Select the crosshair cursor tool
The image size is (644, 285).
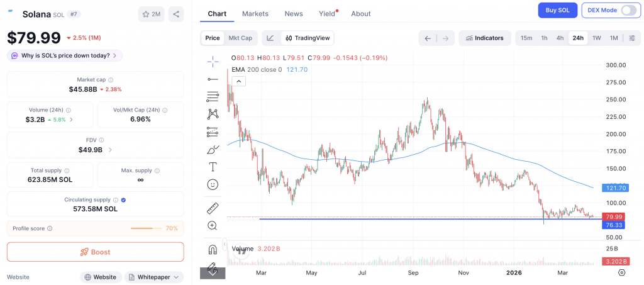[x=213, y=61]
